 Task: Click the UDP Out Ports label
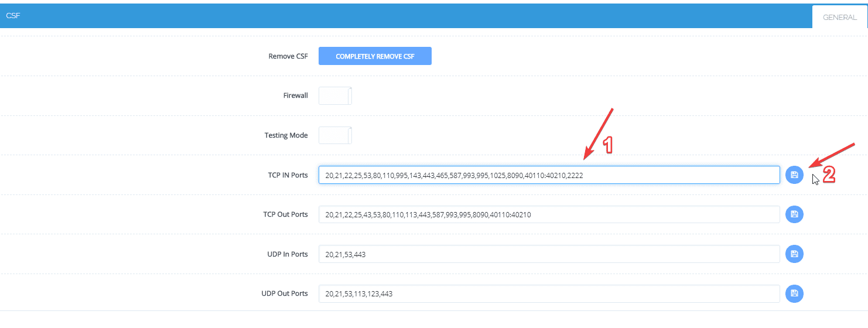[x=284, y=293]
